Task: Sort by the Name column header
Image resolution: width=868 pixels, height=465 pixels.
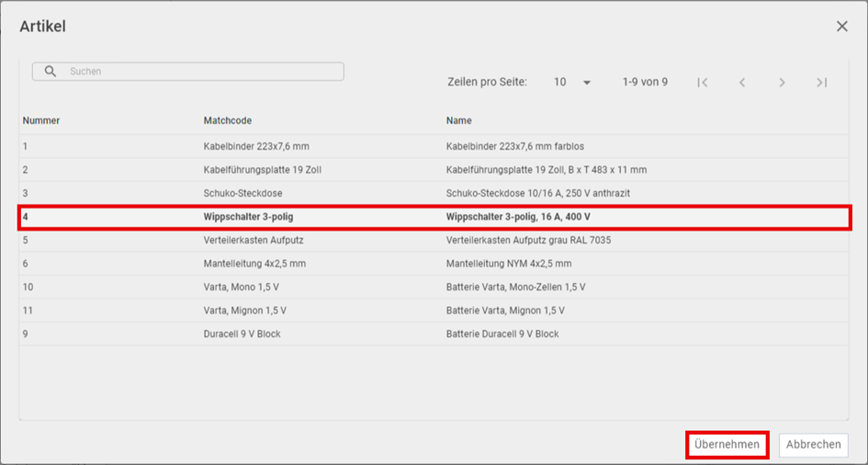Action: pos(459,120)
